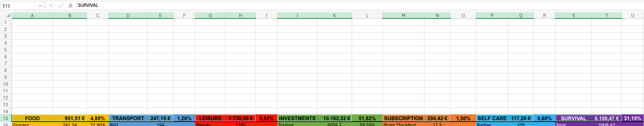Select column K header
644x126 pixels.
pyautogui.click(x=335, y=15)
